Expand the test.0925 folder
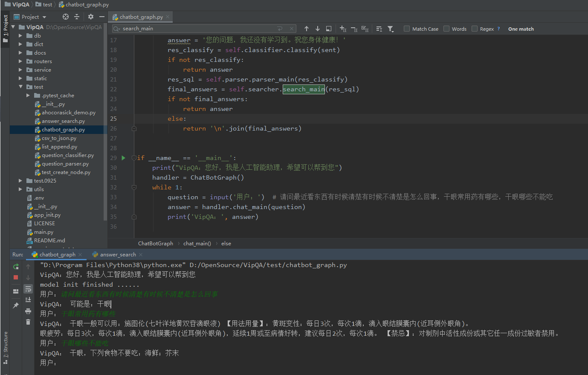 (x=20, y=181)
